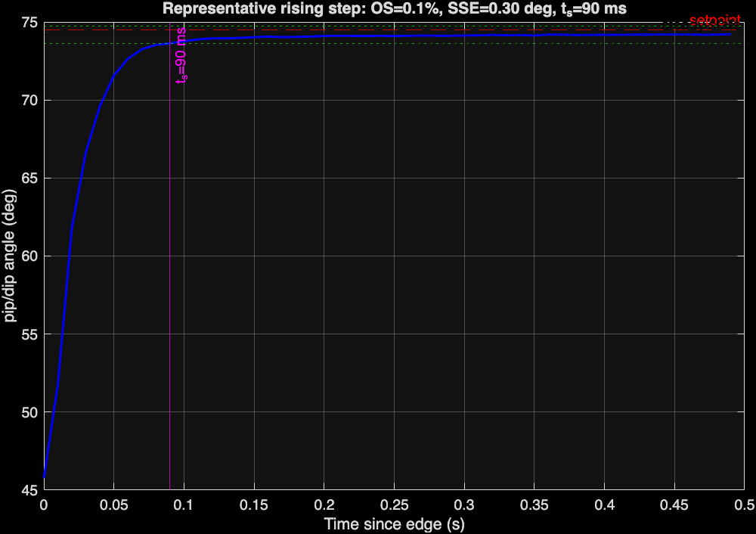The height and width of the screenshot is (534, 756).
Task: Click y-axis tick label 75
Action: coord(29,23)
